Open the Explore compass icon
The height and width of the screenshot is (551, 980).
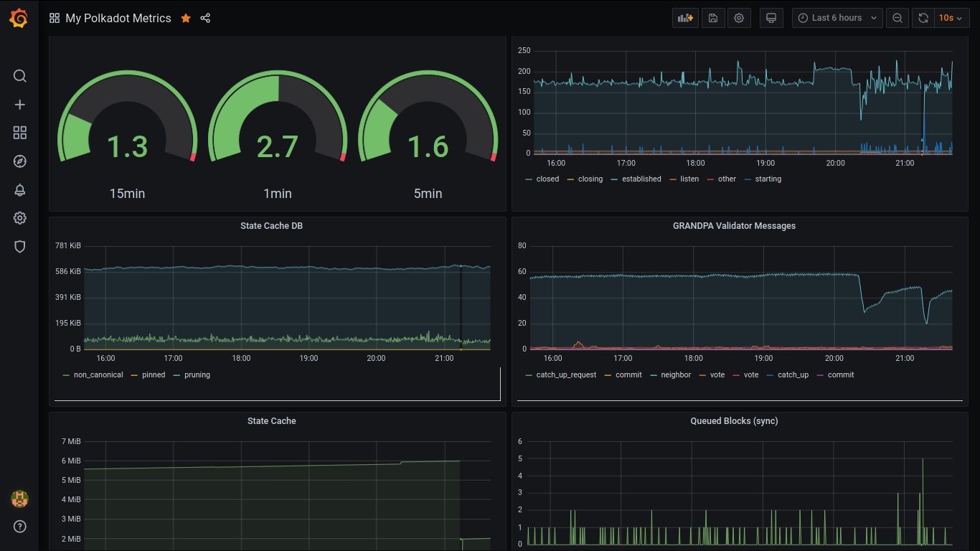click(20, 161)
